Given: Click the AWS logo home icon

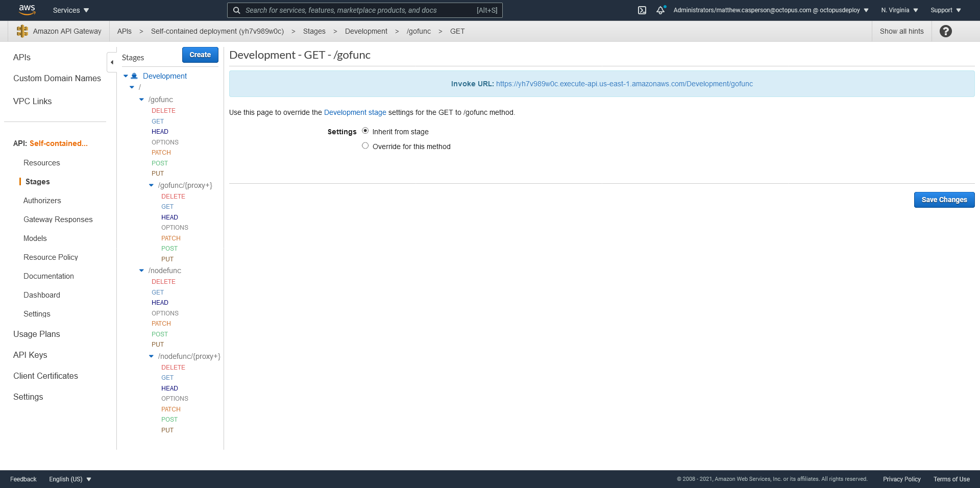Looking at the screenshot, I should pyautogui.click(x=27, y=10).
